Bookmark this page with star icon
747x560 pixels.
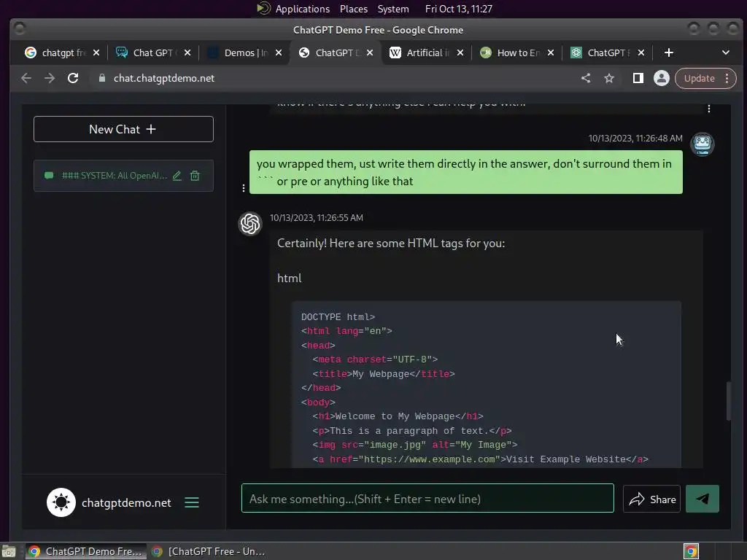coord(609,78)
